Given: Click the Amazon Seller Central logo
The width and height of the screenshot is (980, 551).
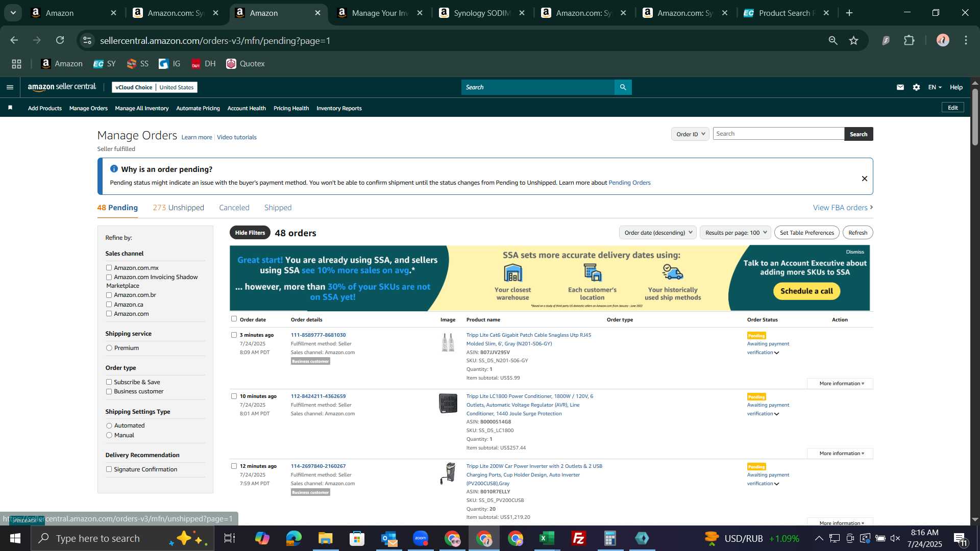Looking at the screenshot, I should click(x=62, y=87).
